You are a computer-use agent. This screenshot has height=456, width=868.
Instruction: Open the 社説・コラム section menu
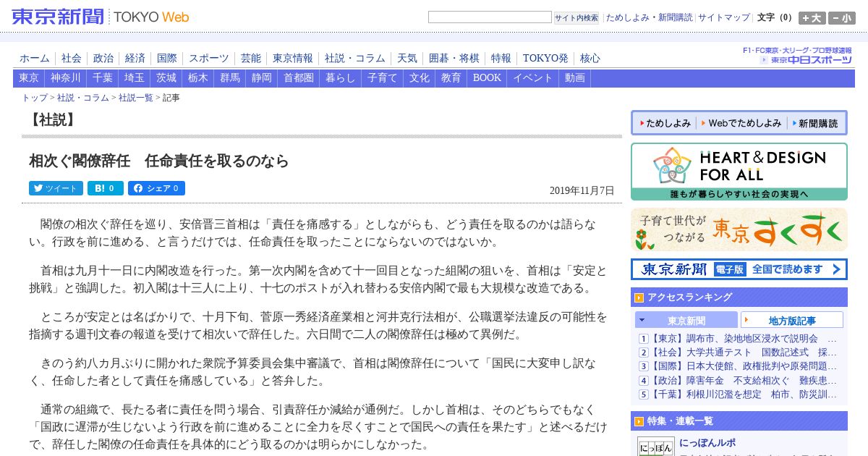[355, 59]
